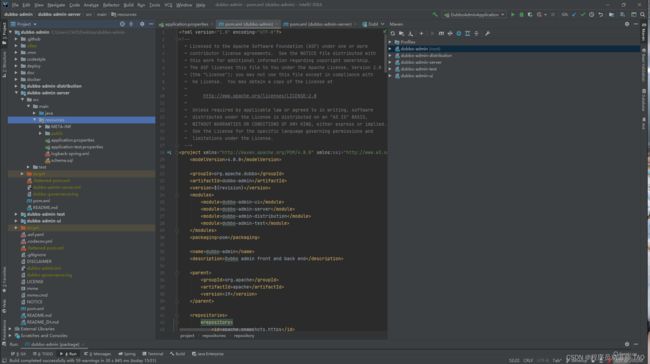
Task: Expand dubbo-admin-ui in Maven panel
Action: click(x=390, y=76)
